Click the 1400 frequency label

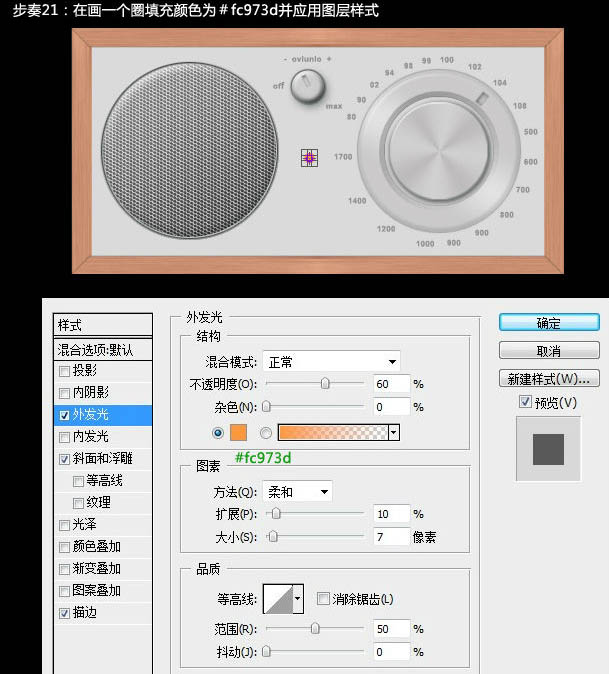tap(357, 201)
